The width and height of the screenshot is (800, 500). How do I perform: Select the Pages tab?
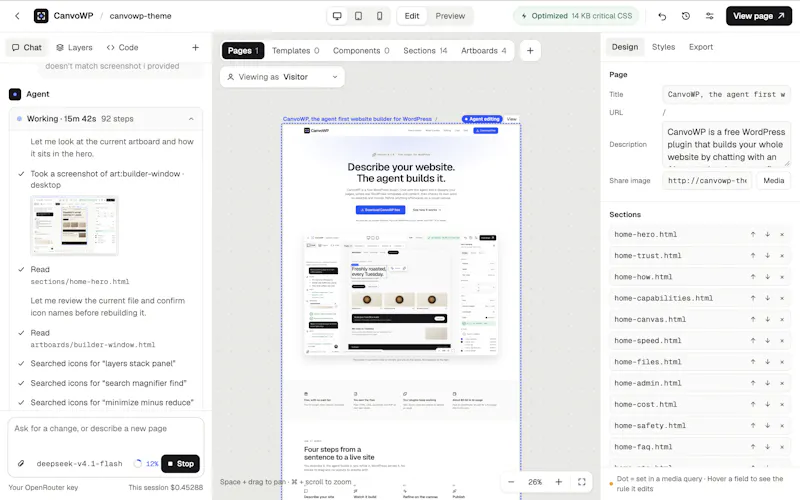click(x=243, y=51)
